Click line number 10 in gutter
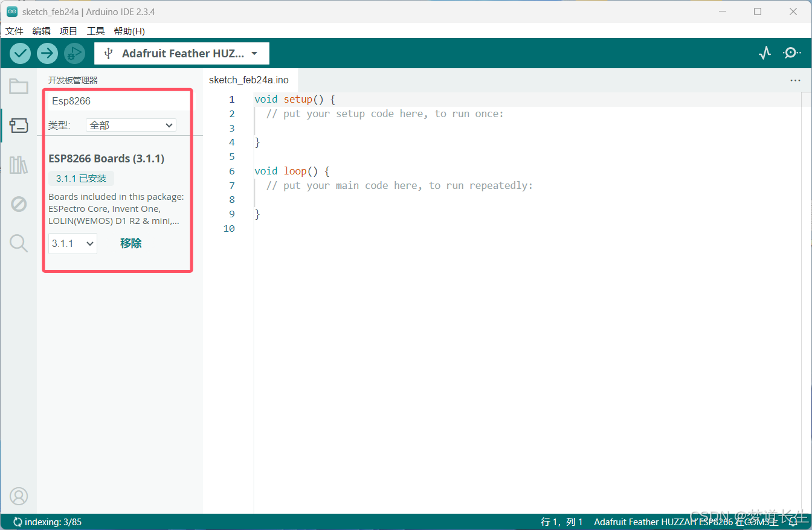812x530 pixels. [229, 228]
